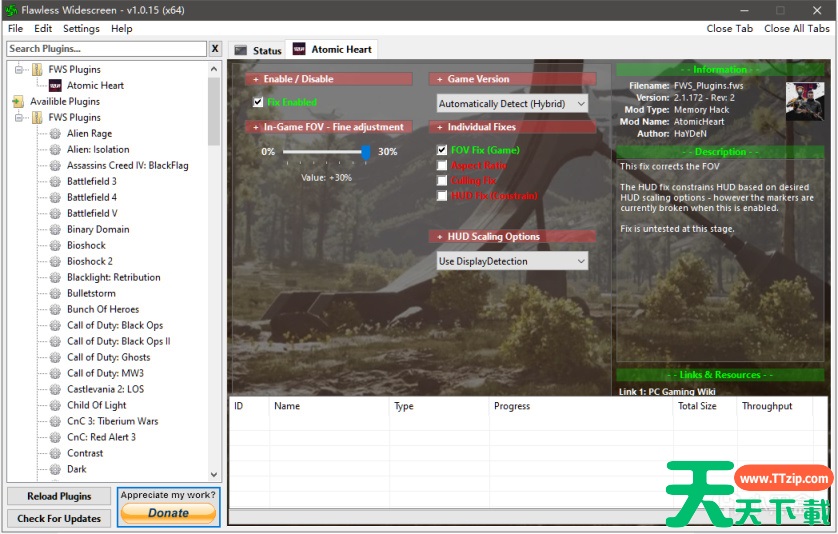The width and height of the screenshot is (838, 534).
Task: Clear the plugin search with X button
Action: tap(215, 49)
